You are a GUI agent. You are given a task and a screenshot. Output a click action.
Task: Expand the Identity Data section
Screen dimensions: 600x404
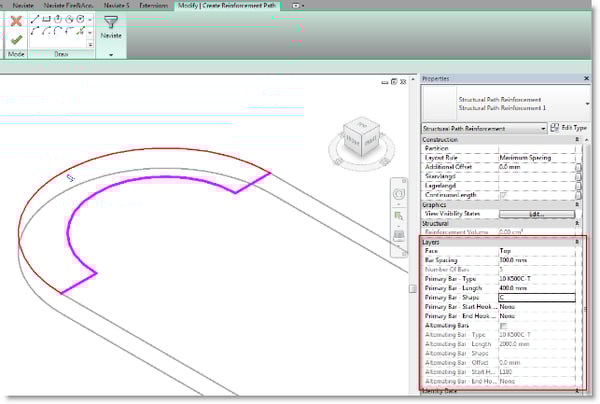pos(577,391)
